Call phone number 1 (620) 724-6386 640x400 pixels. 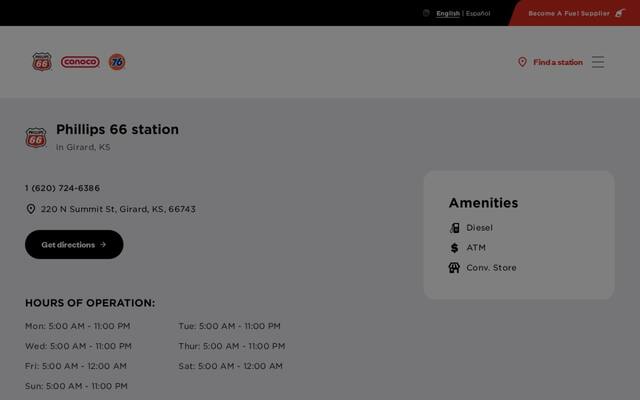tap(62, 188)
